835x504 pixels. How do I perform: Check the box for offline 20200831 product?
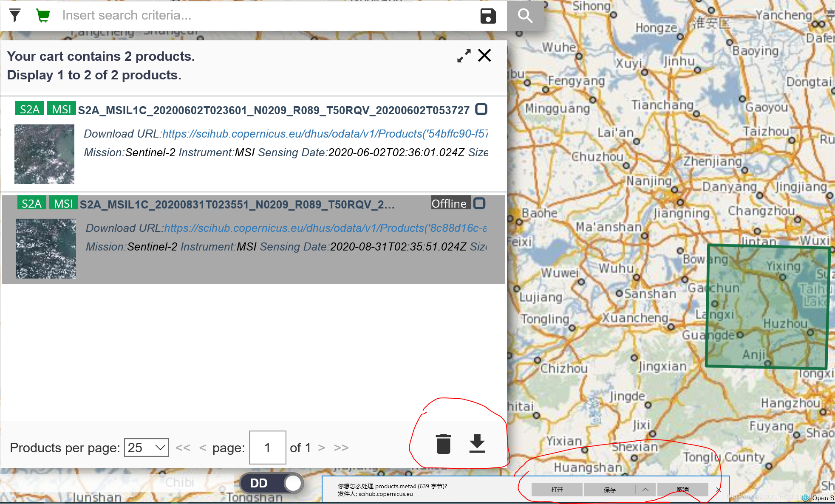(479, 204)
